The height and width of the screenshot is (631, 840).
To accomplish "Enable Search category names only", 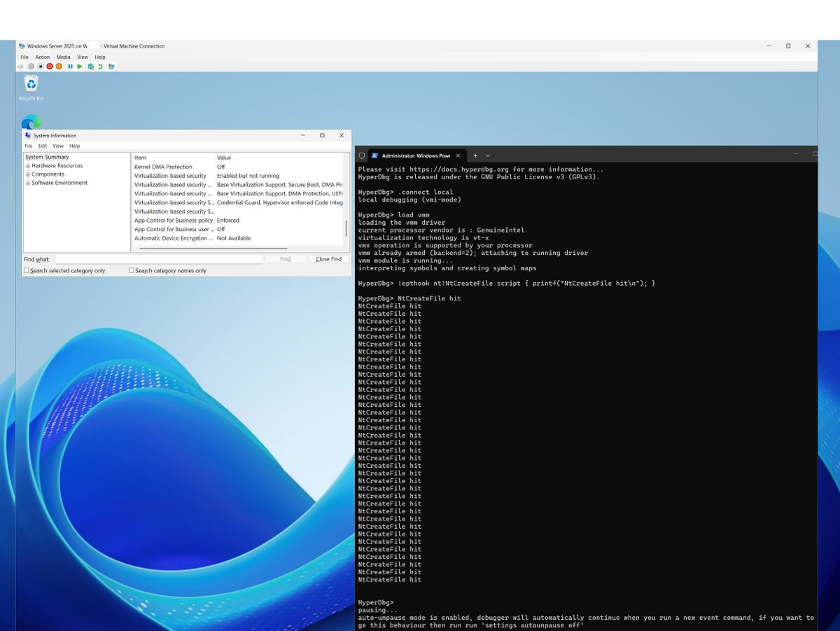I will pos(132,270).
